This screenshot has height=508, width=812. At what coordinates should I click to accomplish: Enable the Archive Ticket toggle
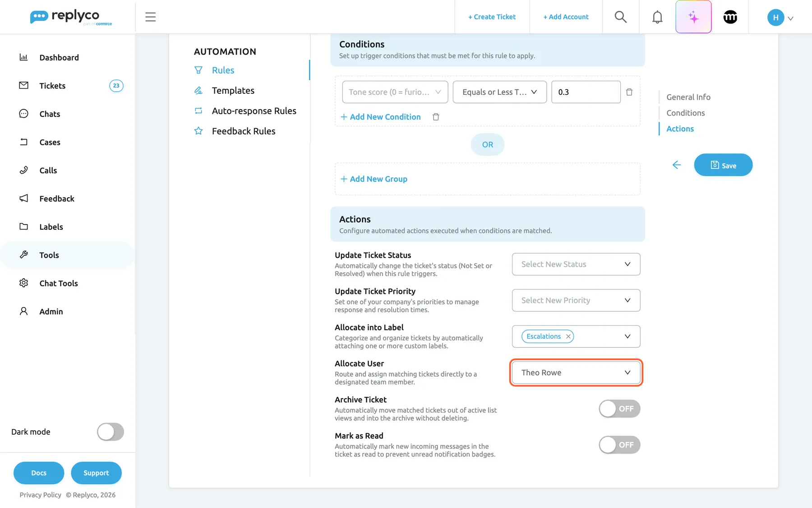pyautogui.click(x=619, y=409)
